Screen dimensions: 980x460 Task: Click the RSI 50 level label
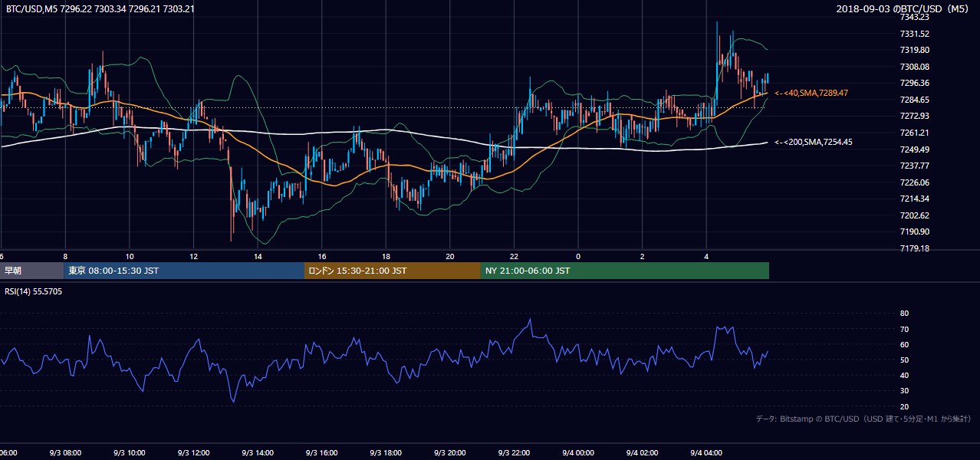pos(904,360)
